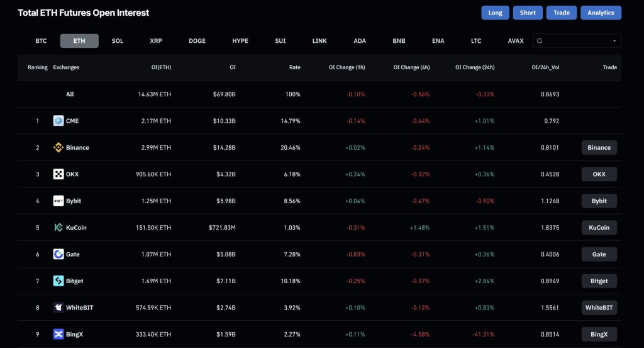The width and height of the screenshot is (644, 348).
Task: Click the KuCoin logo icon
Action: click(58, 228)
